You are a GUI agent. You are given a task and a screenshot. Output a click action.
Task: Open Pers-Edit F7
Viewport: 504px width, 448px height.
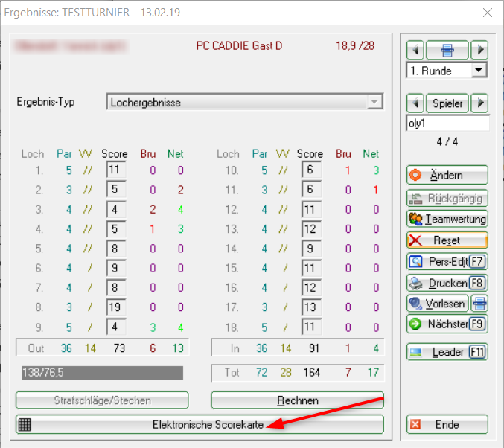coord(447,261)
